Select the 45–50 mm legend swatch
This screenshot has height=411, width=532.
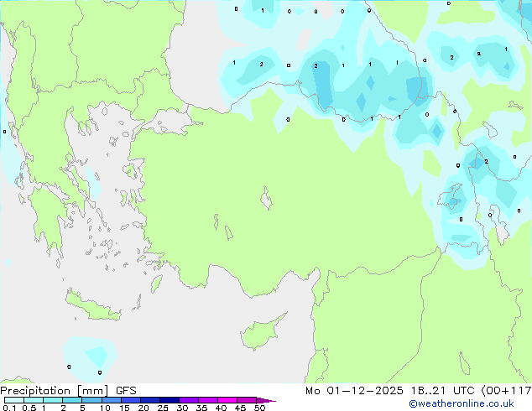(247, 400)
